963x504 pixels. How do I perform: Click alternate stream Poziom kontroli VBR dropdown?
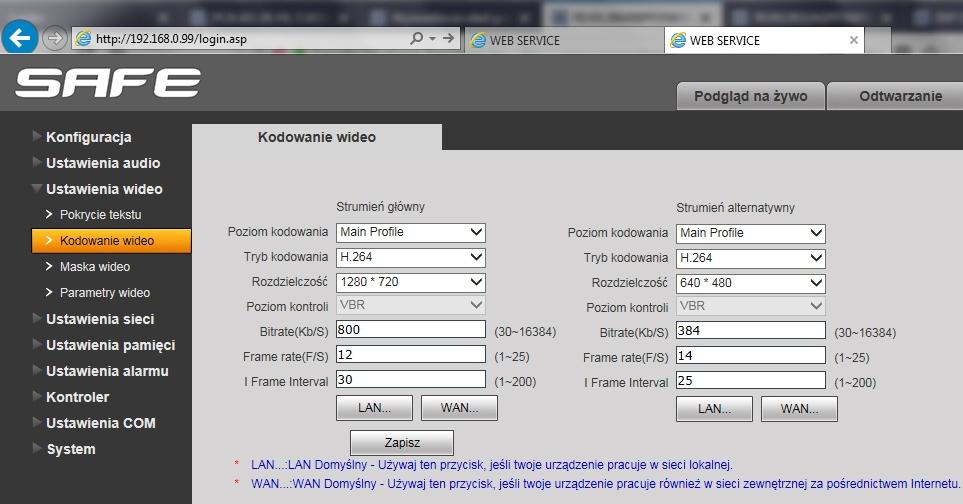click(751, 306)
